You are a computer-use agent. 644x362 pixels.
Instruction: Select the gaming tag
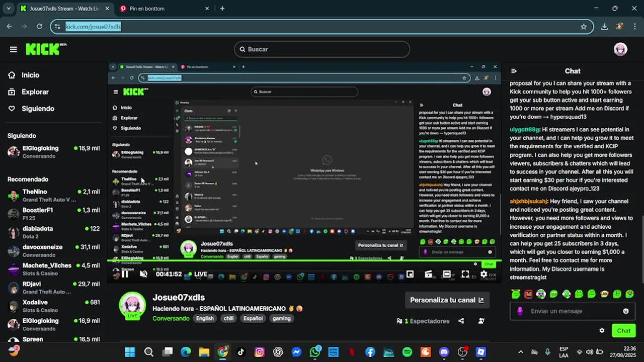[x=282, y=318]
